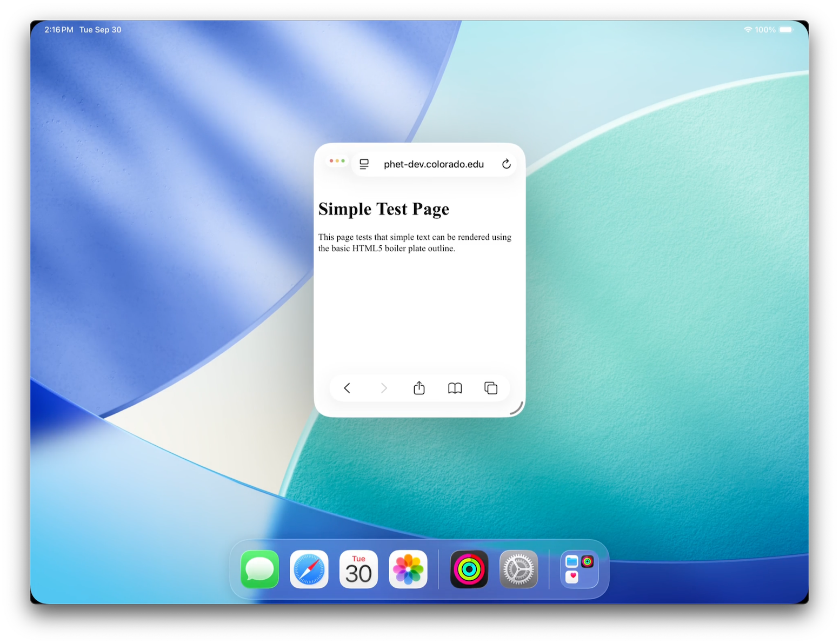Click the phet-dev.colorado.edu address field

point(434,164)
